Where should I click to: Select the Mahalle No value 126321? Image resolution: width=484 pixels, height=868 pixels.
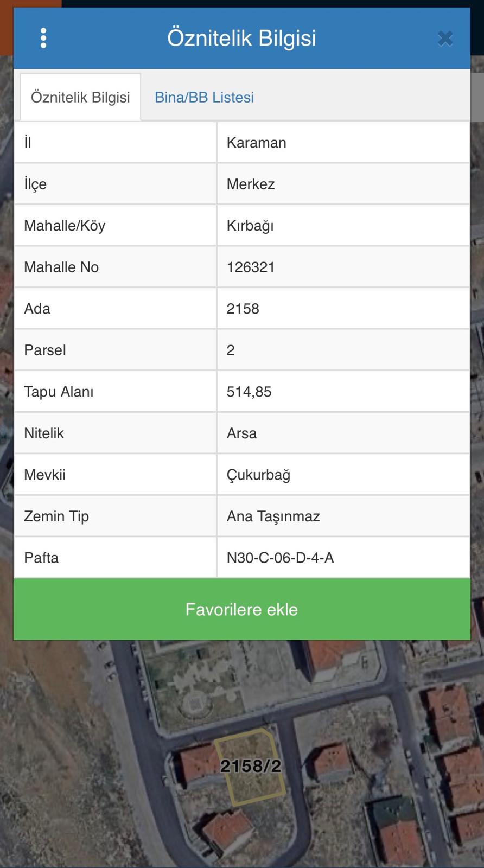coord(251,267)
